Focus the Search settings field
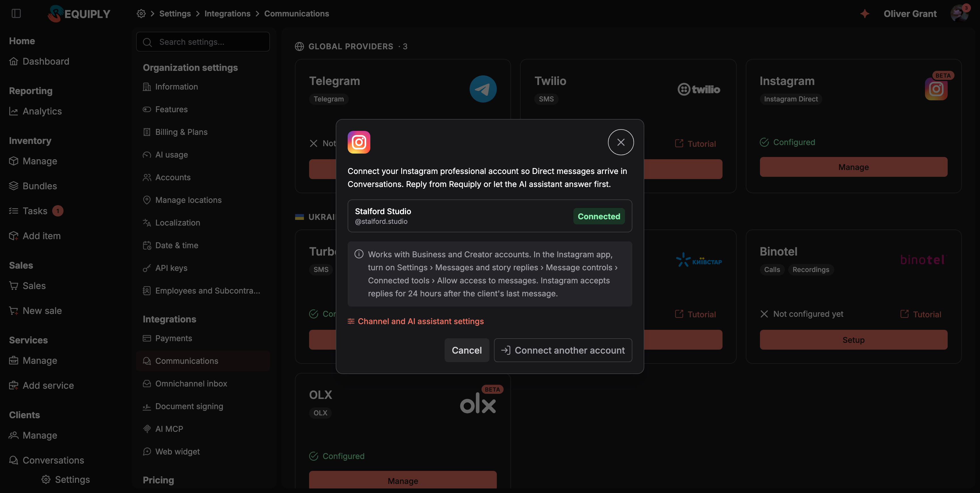 (203, 42)
